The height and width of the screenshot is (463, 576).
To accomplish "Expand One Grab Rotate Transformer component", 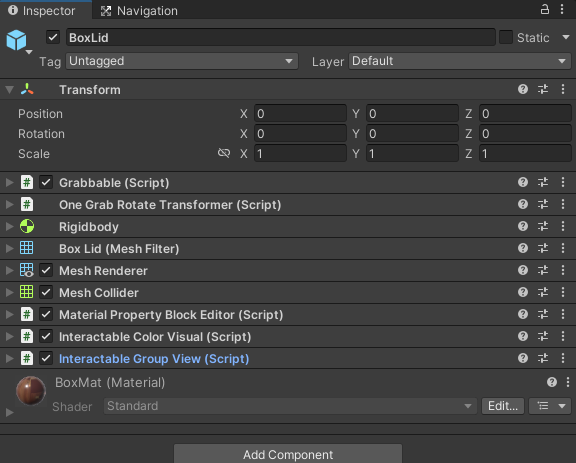I will [x=10, y=204].
